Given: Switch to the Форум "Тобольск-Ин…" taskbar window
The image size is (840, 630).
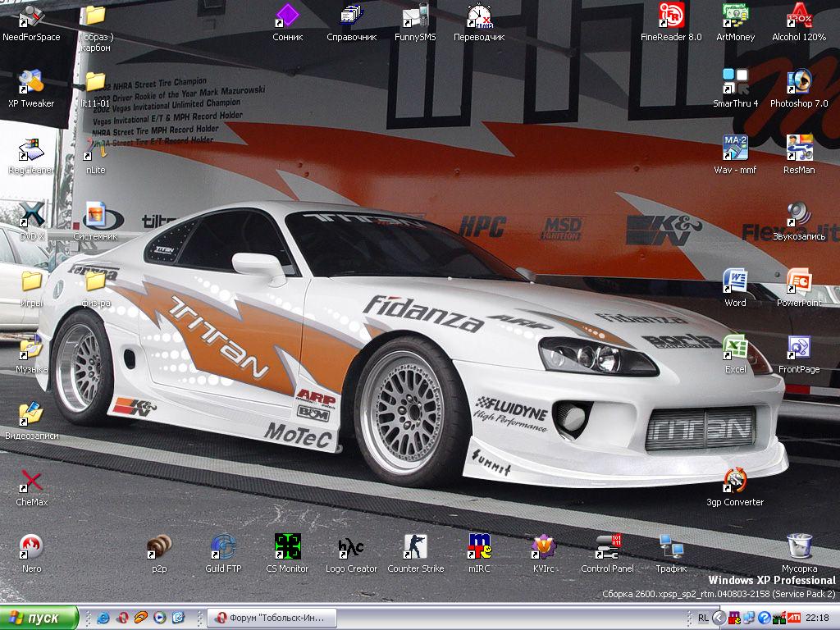Looking at the screenshot, I should (272, 619).
